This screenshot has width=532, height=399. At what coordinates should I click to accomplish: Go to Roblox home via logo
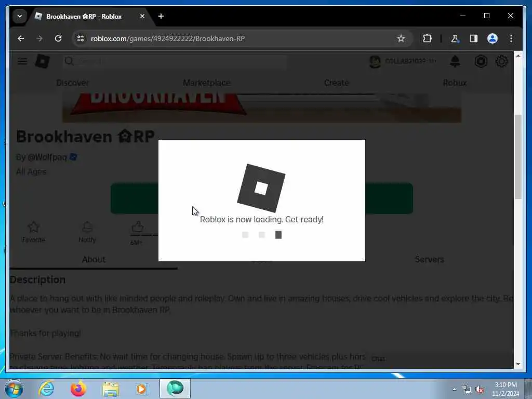[x=43, y=61]
